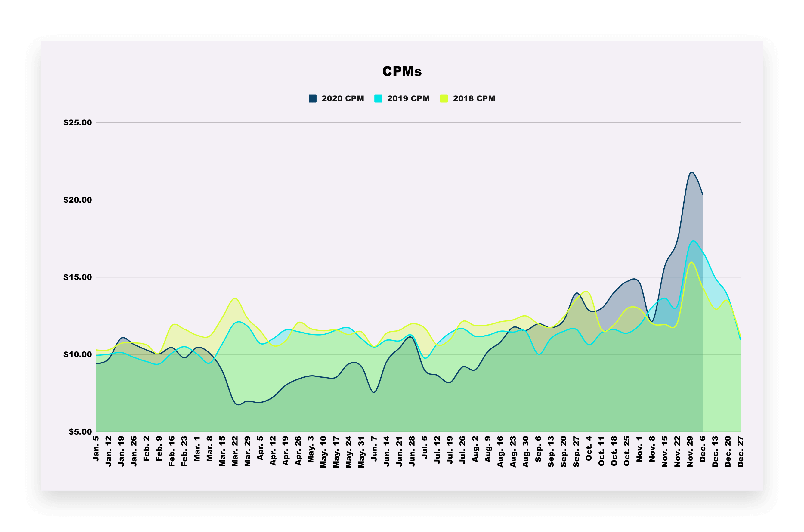Viewport: 804px width, 532px height.
Task: Select the '2020 CPM' legend label
Action: (343, 98)
